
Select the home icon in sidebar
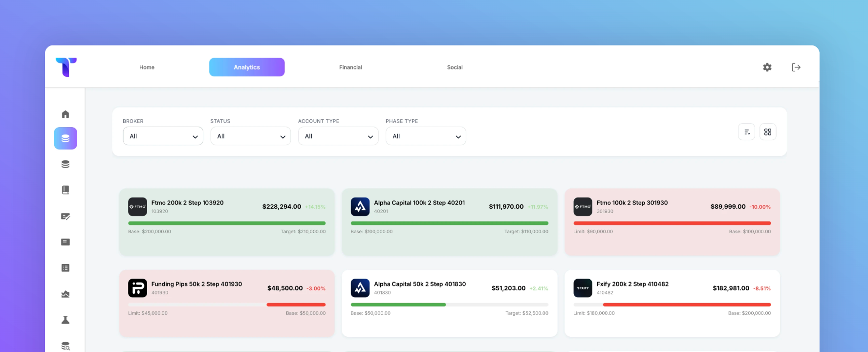tap(65, 114)
